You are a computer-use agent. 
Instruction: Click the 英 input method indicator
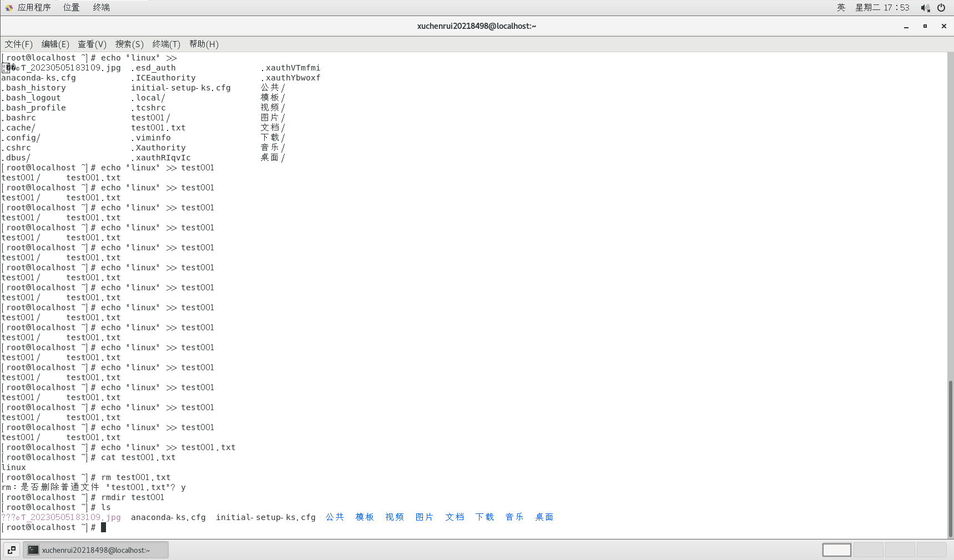tap(841, 8)
